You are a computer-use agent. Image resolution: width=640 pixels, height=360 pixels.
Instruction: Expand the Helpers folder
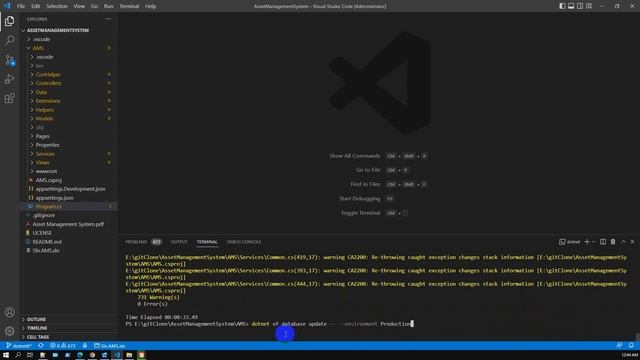[69, 110]
